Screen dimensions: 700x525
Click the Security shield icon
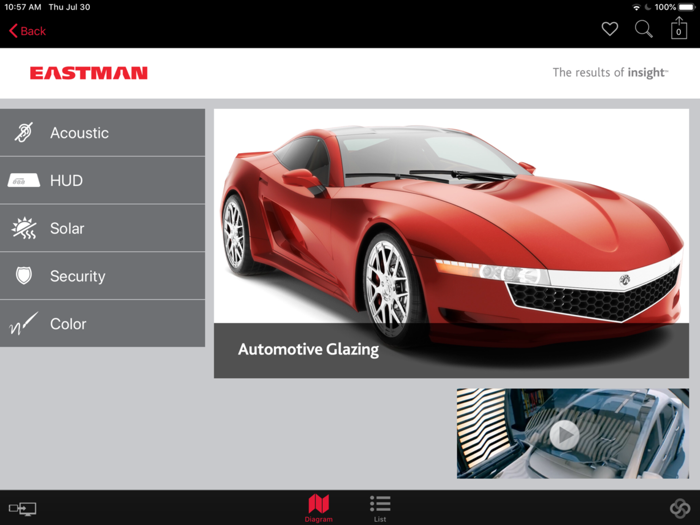[24, 276]
